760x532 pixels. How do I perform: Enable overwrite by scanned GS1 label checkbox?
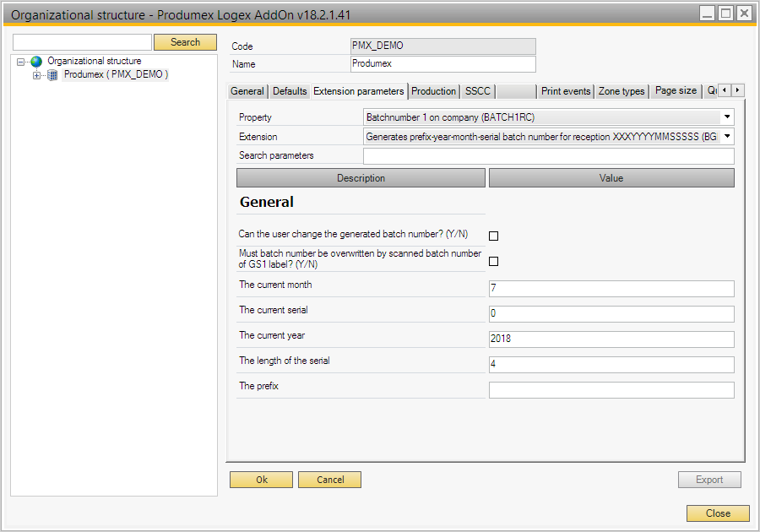tap(494, 262)
